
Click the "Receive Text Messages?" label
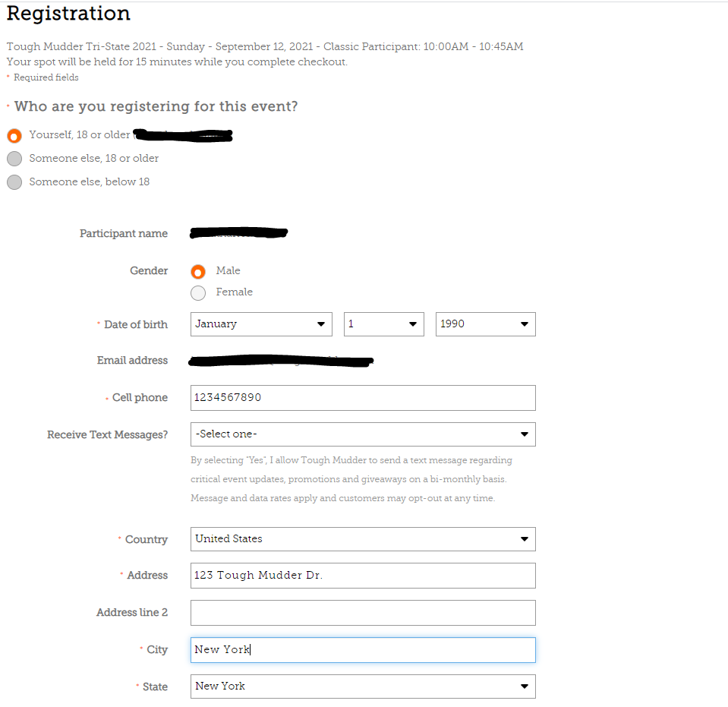107,434
